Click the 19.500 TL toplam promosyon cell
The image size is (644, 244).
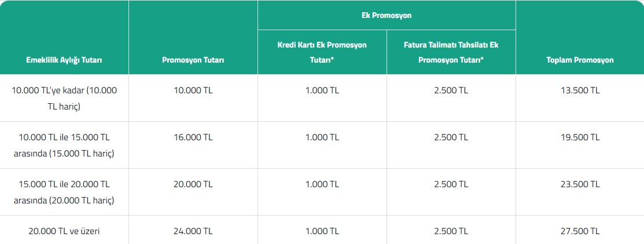(x=580, y=137)
